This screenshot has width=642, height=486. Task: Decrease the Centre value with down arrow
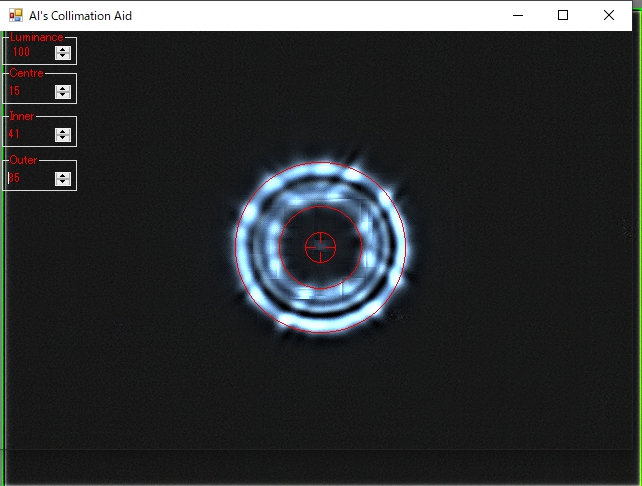(x=63, y=95)
